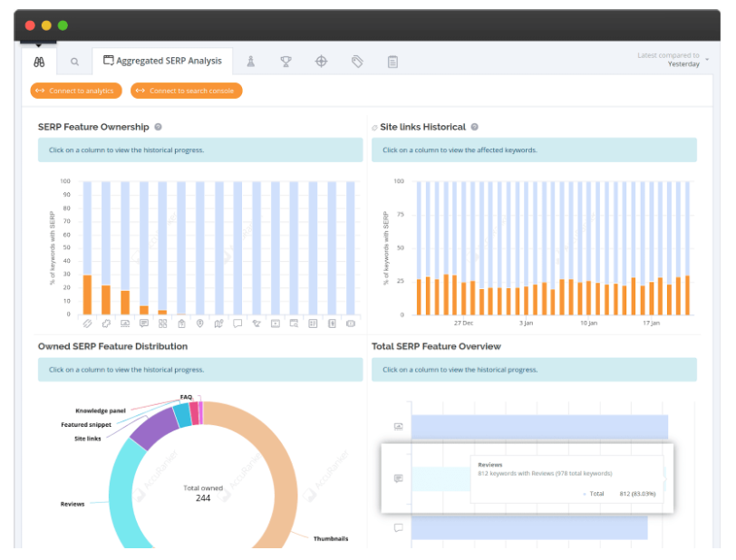Image resolution: width=736 pixels, height=560 pixels.
Task: Open the binoculars overview tab
Action: pos(39,62)
